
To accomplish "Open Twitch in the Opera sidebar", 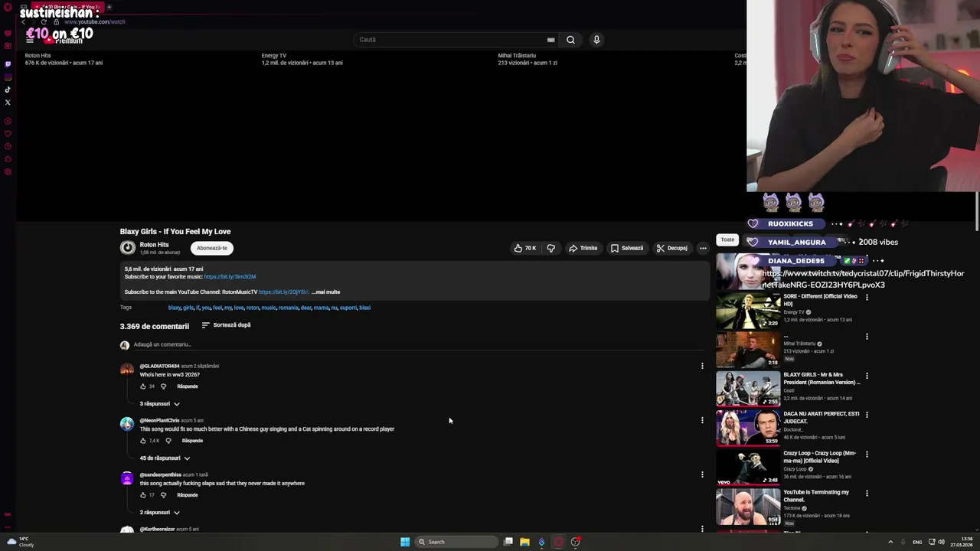I will pos(8,64).
